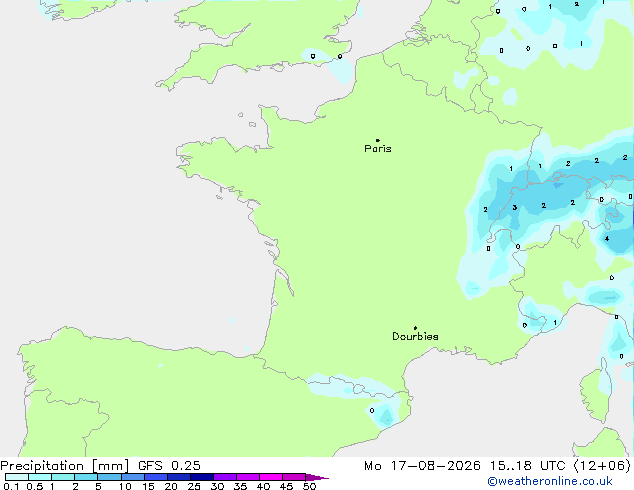Click the GFS 0.25 model label
The width and height of the screenshot is (634, 490).
(169, 466)
